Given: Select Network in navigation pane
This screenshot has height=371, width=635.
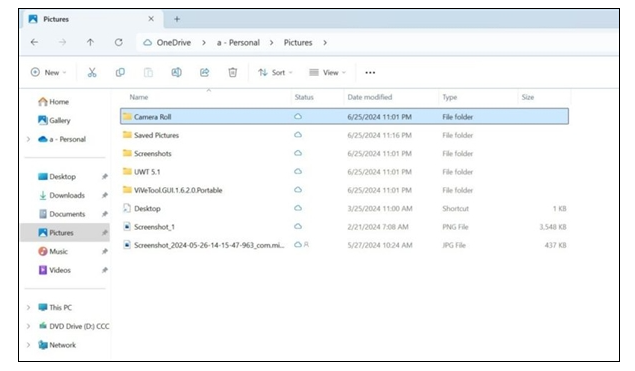Looking at the screenshot, I should tap(57, 345).
